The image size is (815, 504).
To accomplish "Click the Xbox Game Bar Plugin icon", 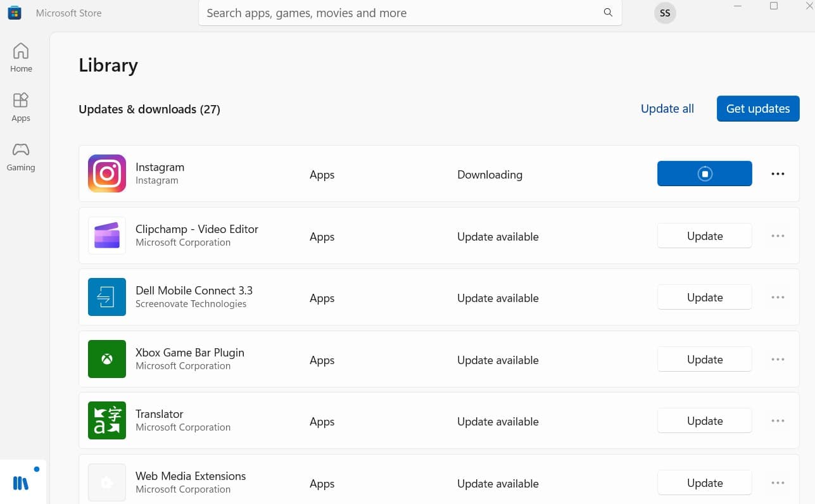I will point(107,359).
